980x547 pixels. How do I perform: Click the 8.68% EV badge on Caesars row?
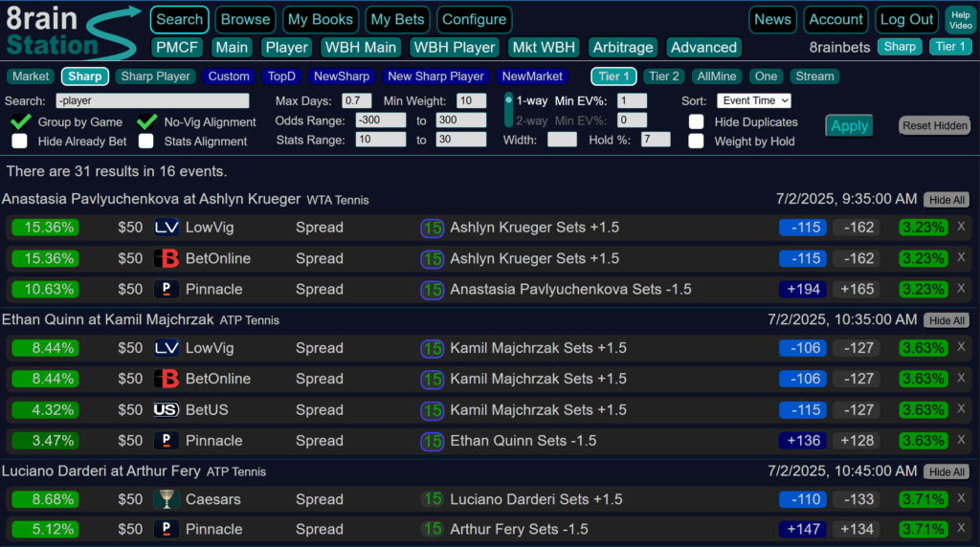coord(45,499)
